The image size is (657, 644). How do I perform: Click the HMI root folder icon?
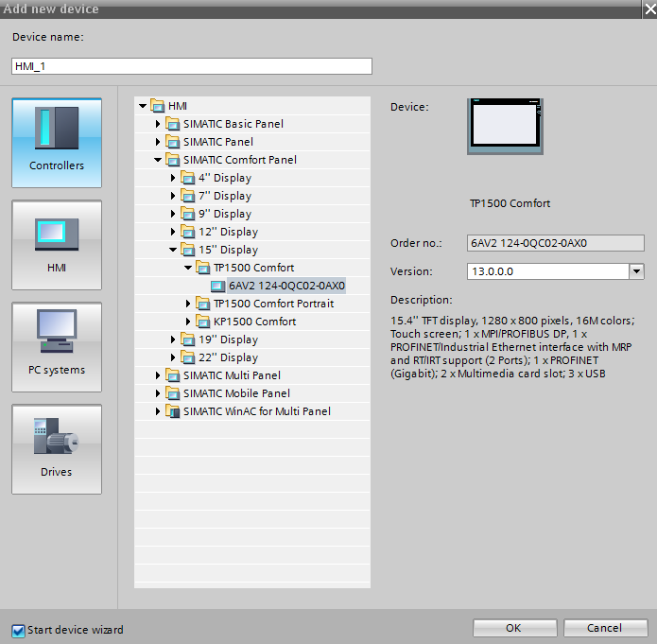[x=158, y=106]
